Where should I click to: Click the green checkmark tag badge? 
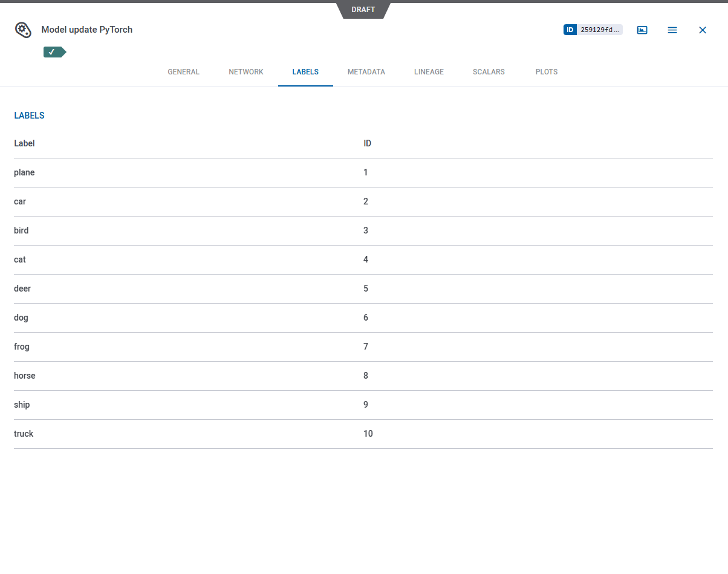coord(53,52)
